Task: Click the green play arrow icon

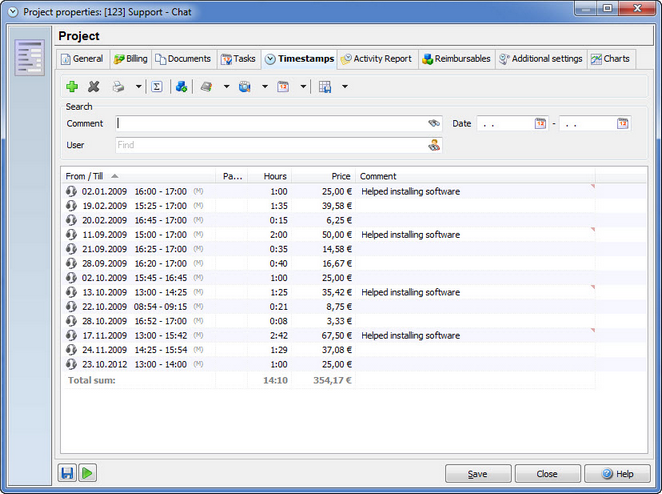Action: (x=87, y=473)
